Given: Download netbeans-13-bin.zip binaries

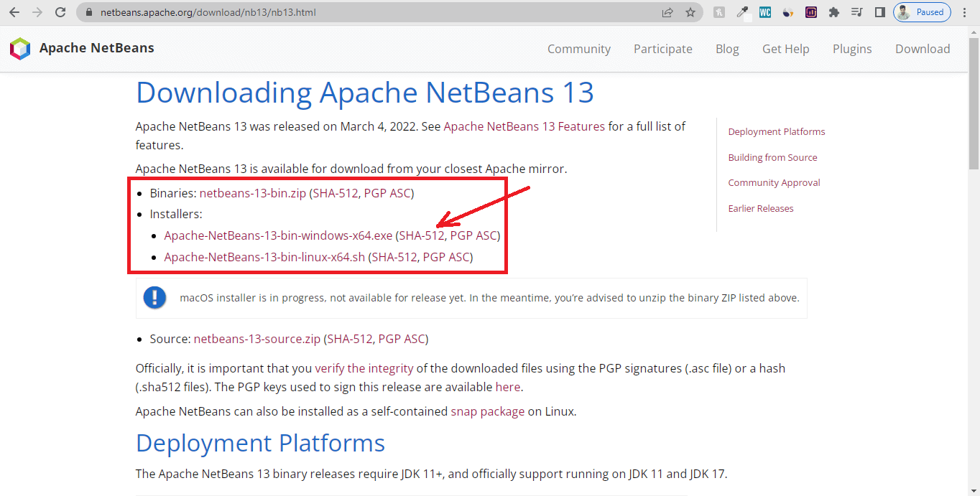Looking at the screenshot, I should [253, 193].
